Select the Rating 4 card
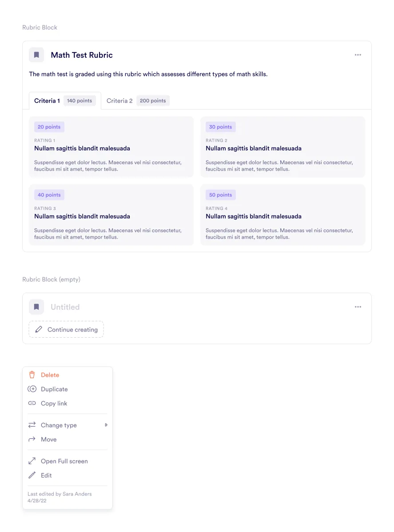 click(x=283, y=215)
